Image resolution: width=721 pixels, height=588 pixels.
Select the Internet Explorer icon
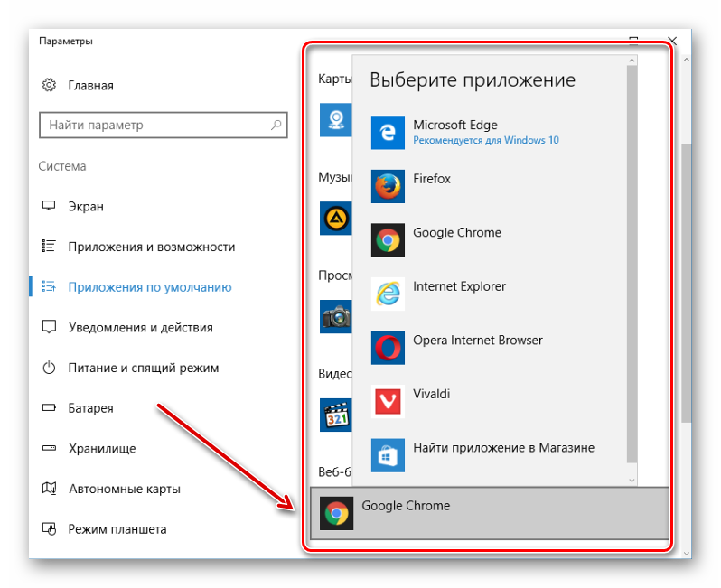[x=388, y=294]
